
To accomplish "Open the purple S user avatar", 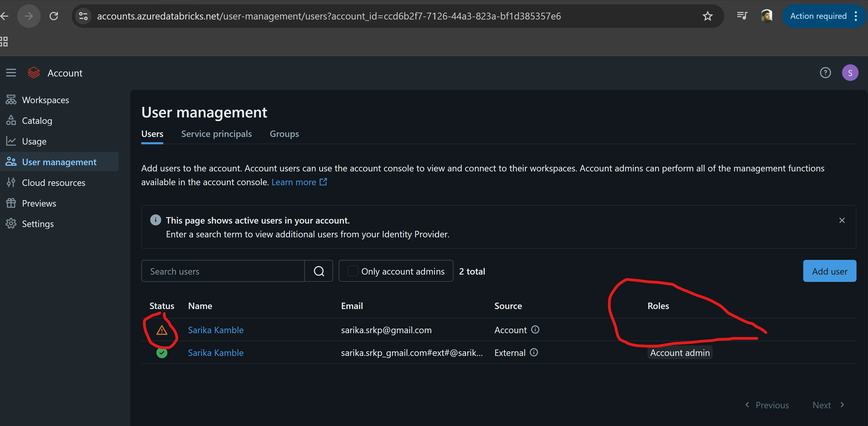I will coord(850,73).
